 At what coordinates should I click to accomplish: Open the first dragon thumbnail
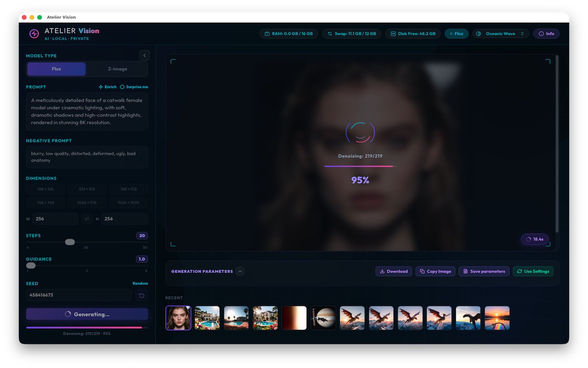point(352,318)
